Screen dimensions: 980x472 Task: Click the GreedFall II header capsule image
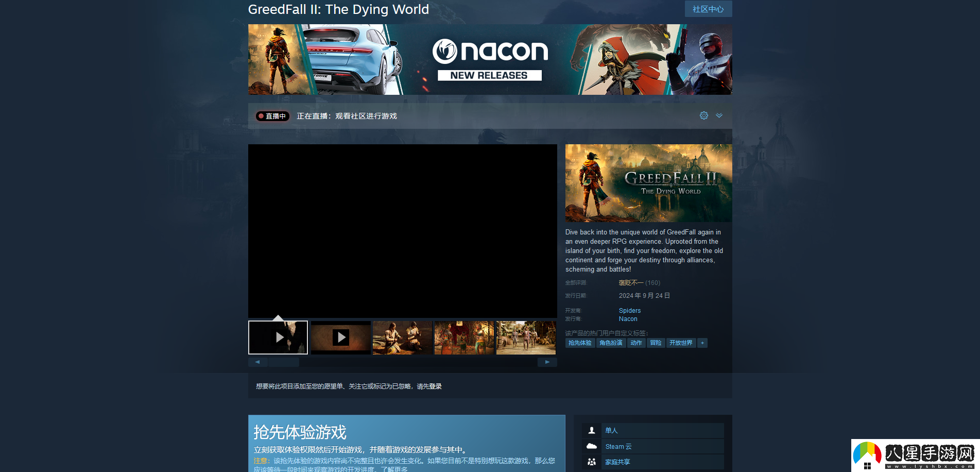[648, 183]
